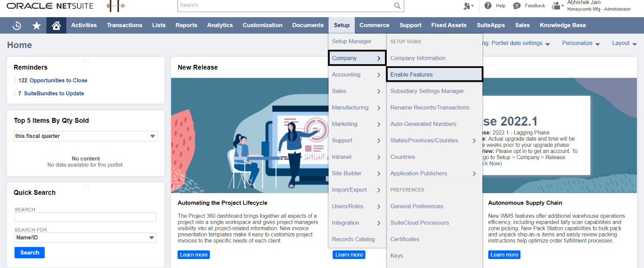This screenshot has width=644, height=268.
Task: Click the Help question mark icon
Action: pyautogui.click(x=488, y=5)
